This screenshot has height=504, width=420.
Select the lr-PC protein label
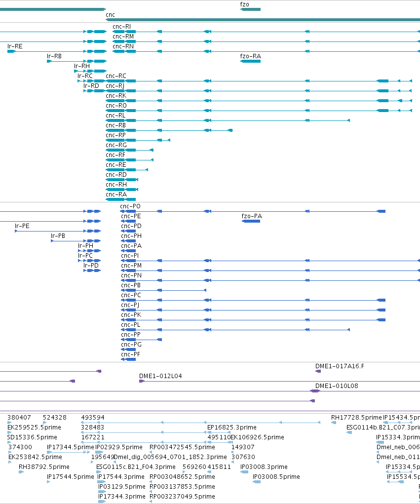[85, 256]
